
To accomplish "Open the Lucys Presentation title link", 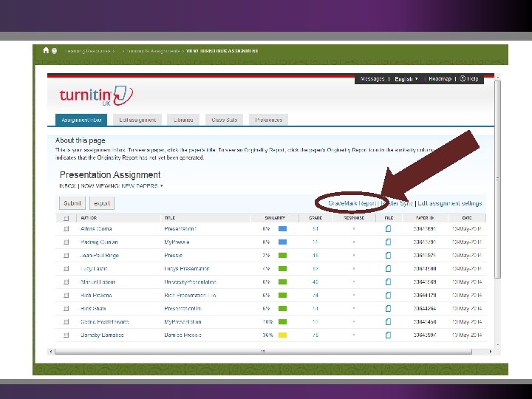I will coord(187,269).
